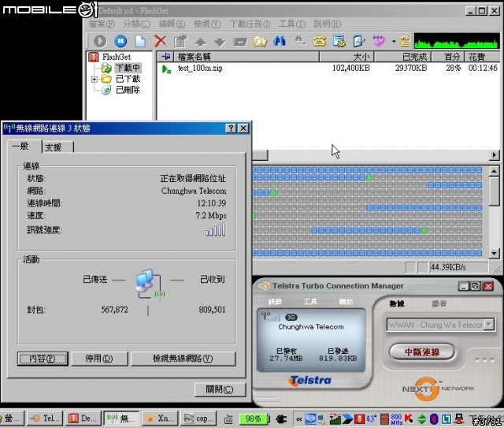Click the pin status column header icon
This screenshot has height=428, width=504.
point(165,57)
